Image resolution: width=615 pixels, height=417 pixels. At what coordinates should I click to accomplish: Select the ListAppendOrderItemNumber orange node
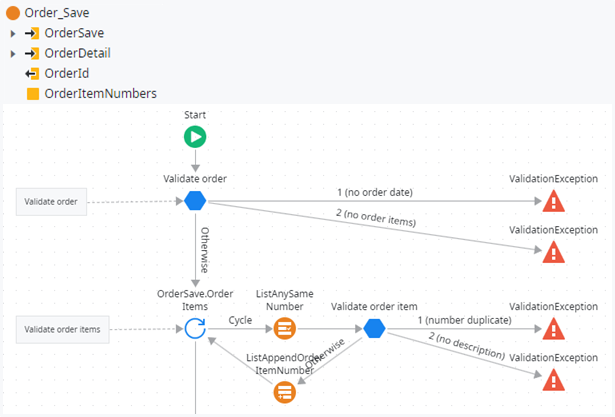285,391
